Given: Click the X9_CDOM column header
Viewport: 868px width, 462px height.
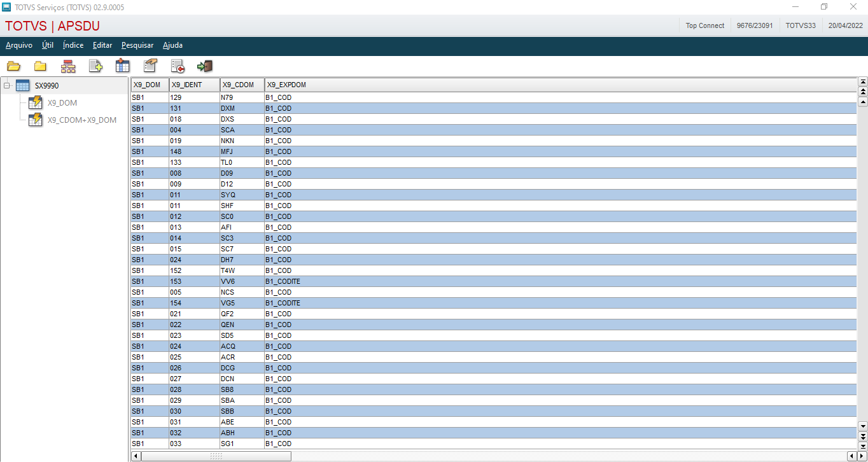Looking at the screenshot, I should pos(242,85).
